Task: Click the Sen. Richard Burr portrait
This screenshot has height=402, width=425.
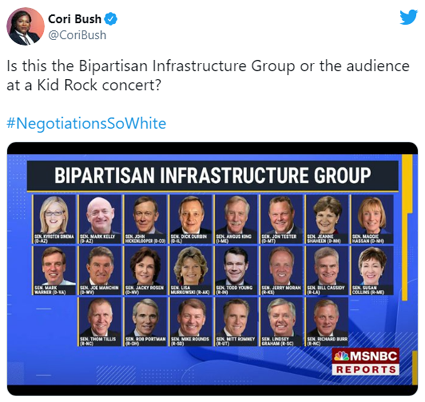Action: click(x=327, y=322)
